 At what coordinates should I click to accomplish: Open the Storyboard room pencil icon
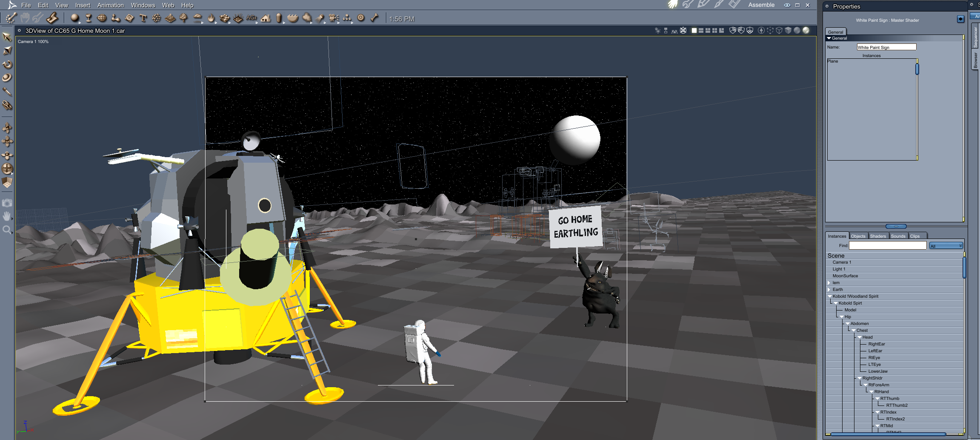tap(703, 5)
